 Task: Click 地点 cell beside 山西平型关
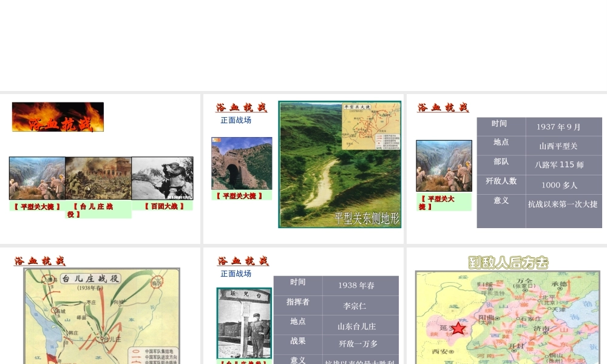501,146
